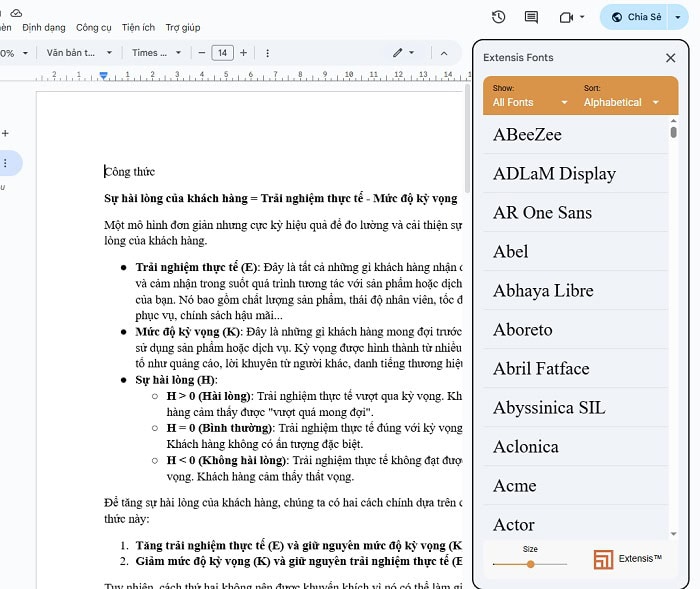Increase font size with plus button
700x589 pixels.
point(243,52)
